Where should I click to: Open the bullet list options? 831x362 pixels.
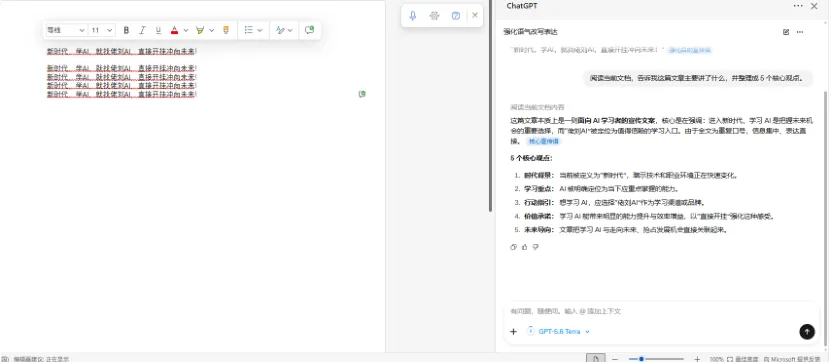click(x=253, y=30)
